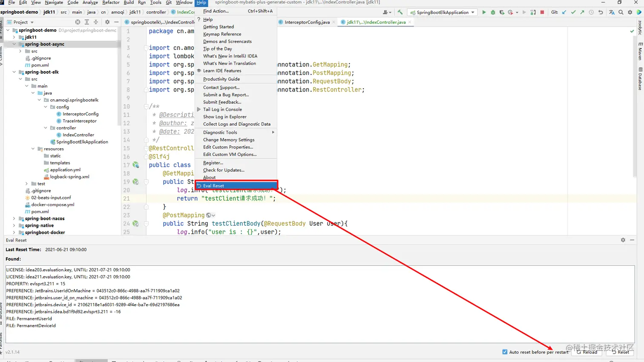644x362 pixels.
Task: Open the SpringBootElkApplication run configuration dropdown
Action: (x=442, y=12)
